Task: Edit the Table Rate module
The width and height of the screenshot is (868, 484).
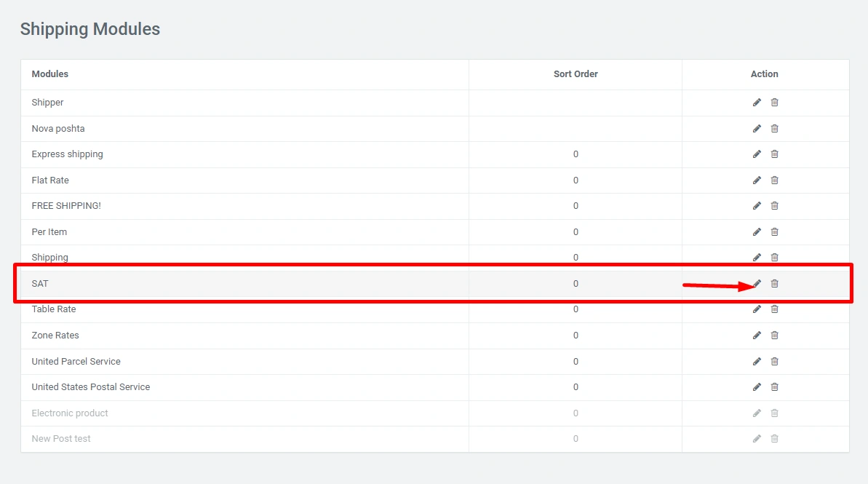Action: point(757,309)
